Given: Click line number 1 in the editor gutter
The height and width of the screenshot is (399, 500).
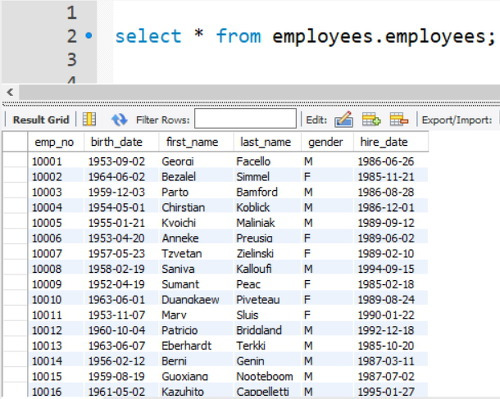Looking at the screenshot, I should [x=72, y=13].
